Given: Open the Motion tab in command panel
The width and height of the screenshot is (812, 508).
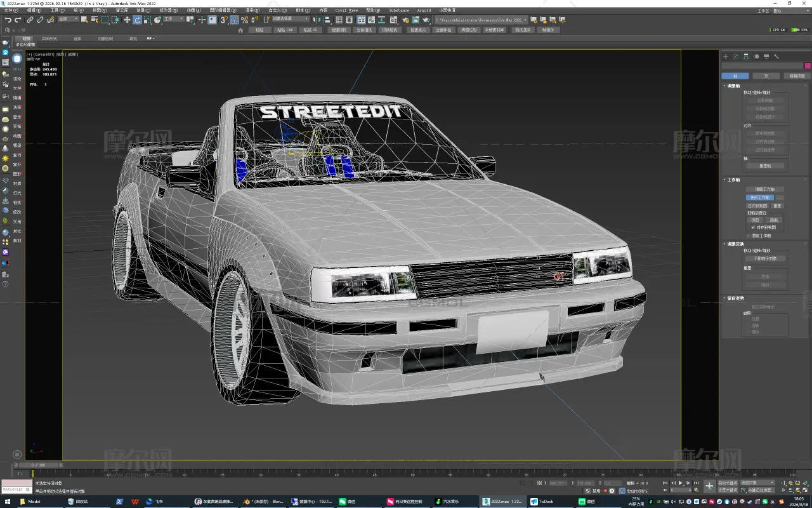Looking at the screenshot, I should click(x=756, y=57).
